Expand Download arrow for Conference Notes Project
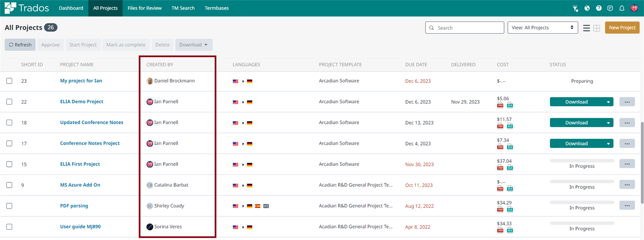Image resolution: width=644 pixels, height=240 pixels. [608, 144]
